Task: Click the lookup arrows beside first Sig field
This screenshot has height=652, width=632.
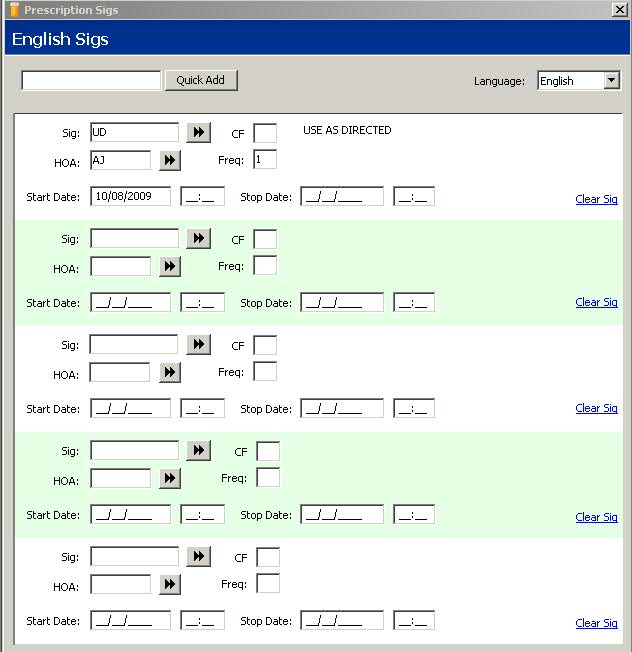Action: coord(198,133)
